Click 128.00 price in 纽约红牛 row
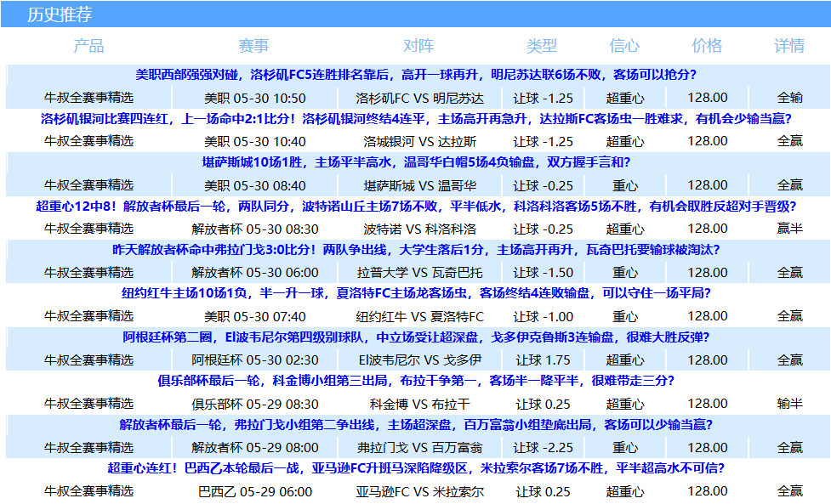This screenshot has height=504, width=831. [x=708, y=316]
